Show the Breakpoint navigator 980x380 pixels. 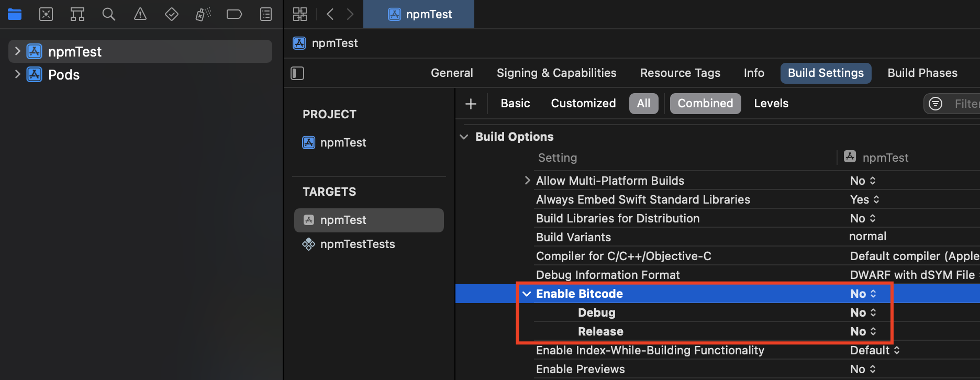click(x=234, y=14)
